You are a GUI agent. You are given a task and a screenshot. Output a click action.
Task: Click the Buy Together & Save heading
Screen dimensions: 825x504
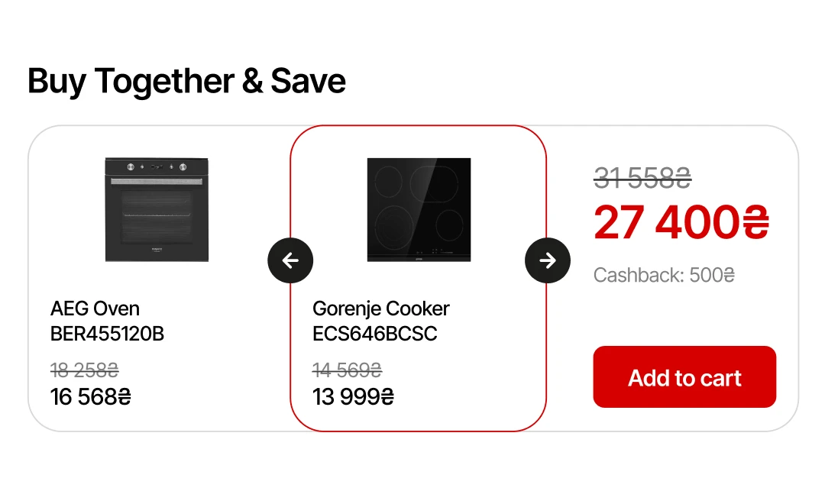(186, 81)
